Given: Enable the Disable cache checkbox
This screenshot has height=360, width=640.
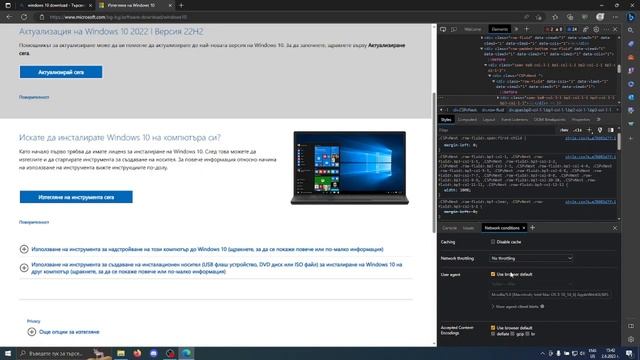Looking at the screenshot, I should click(493, 242).
